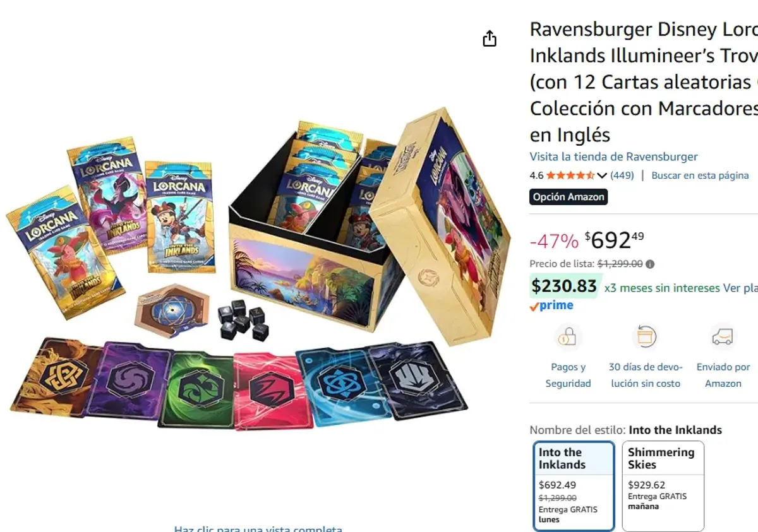Select the Into the Inklands style option
Viewport: 758px width, 532px height.
click(x=574, y=486)
